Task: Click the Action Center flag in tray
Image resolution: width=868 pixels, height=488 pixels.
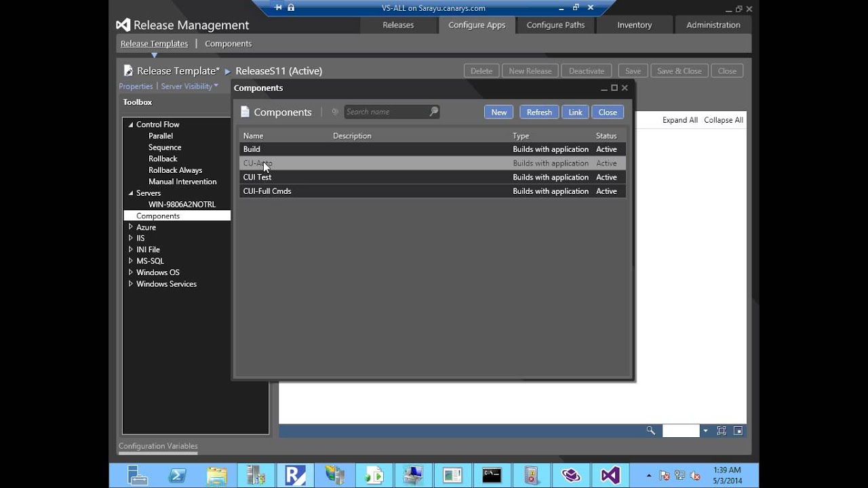Action: [665, 476]
